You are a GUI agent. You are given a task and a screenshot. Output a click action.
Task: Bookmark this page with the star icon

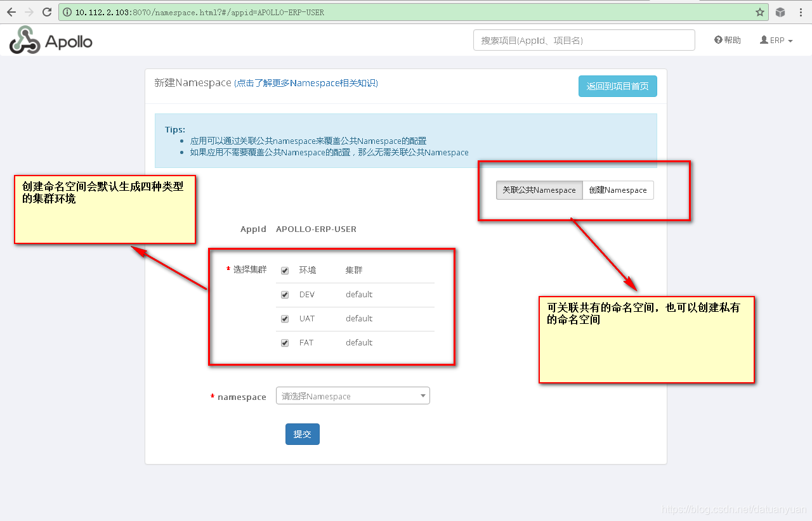pyautogui.click(x=760, y=12)
